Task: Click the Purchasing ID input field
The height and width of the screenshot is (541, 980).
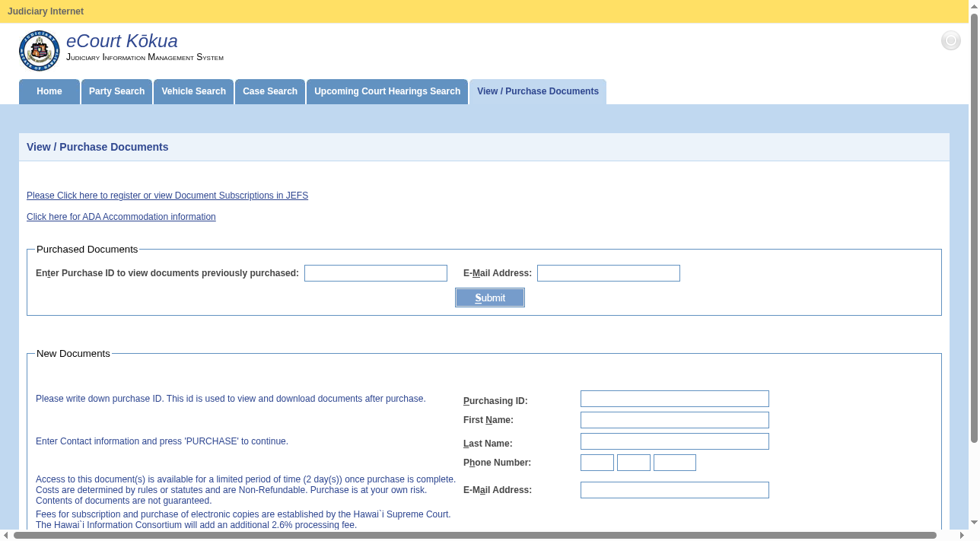Action: coord(675,399)
